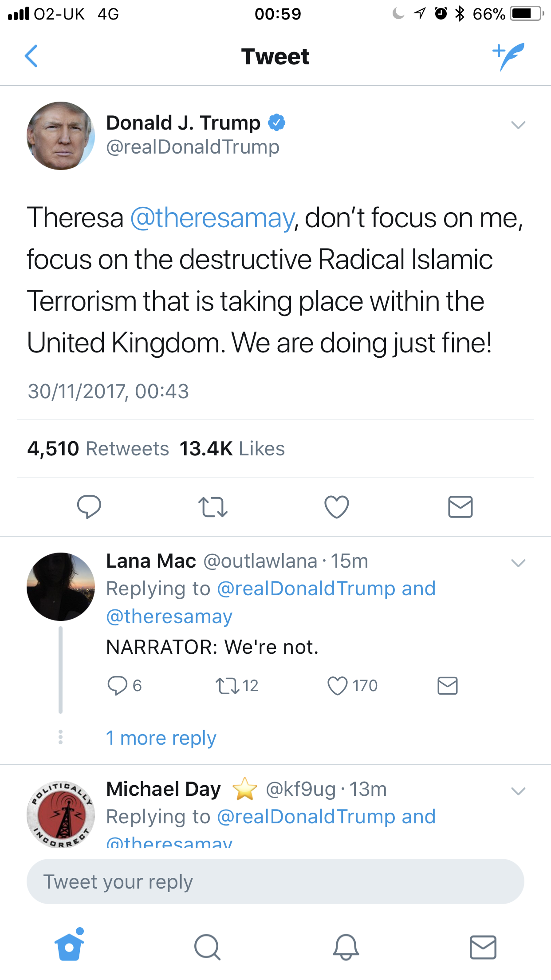This screenshot has height=980, width=551.
Task: Tap the "Tweet your reply" field
Action: (275, 881)
